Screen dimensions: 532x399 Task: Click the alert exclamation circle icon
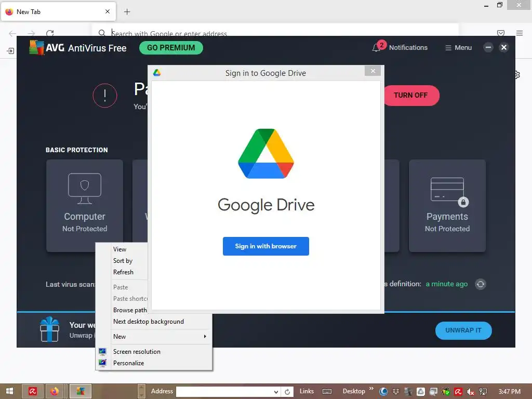pyautogui.click(x=105, y=96)
